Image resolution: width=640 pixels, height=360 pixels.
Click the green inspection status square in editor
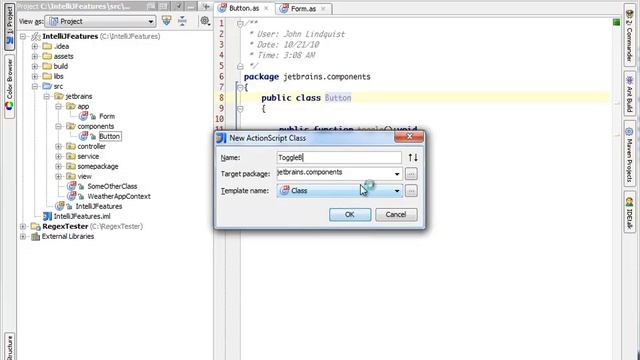[616, 22]
